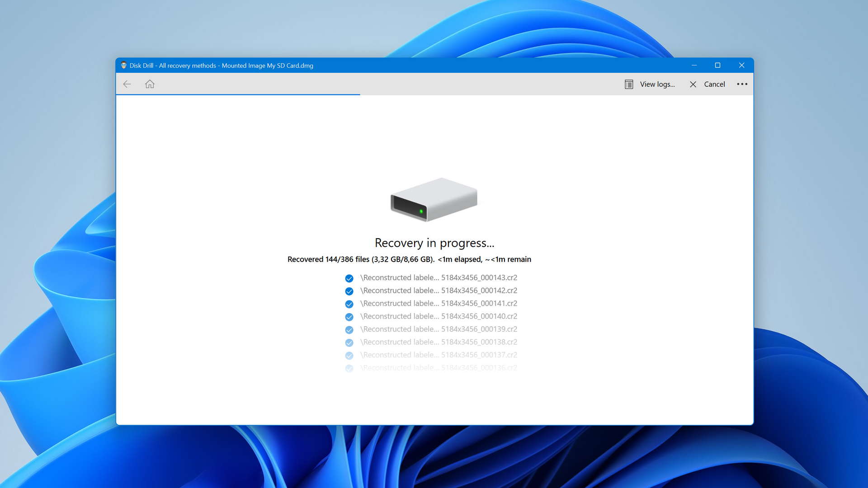Click the Disk Drill app icon in title bar
The image size is (868, 488).
tap(123, 66)
